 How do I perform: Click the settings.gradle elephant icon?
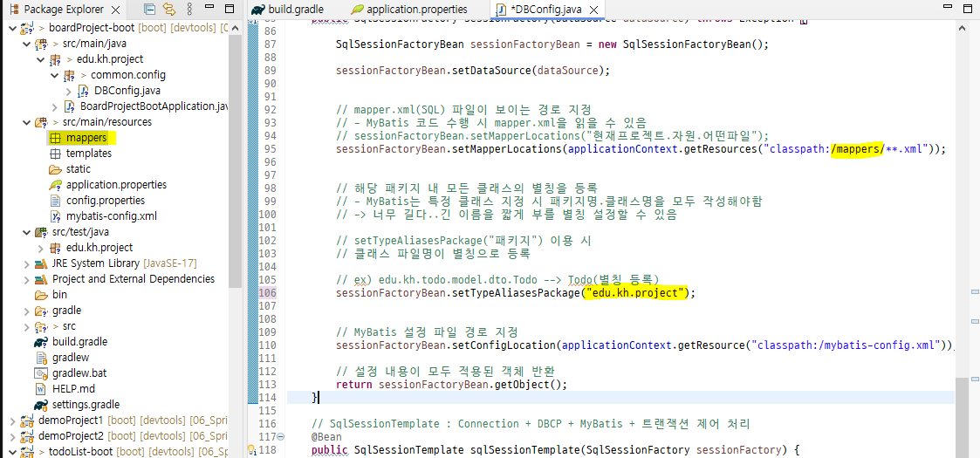point(41,405)
